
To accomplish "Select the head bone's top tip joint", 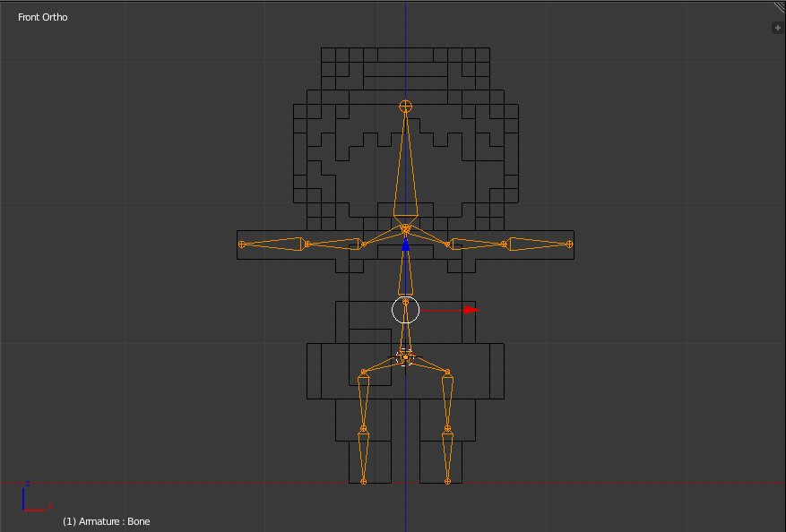I will 405,107.
